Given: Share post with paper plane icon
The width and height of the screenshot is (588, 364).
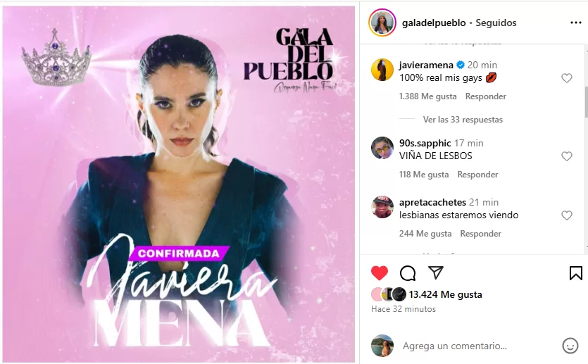Looking at the screenshot, I should (435, 272).
